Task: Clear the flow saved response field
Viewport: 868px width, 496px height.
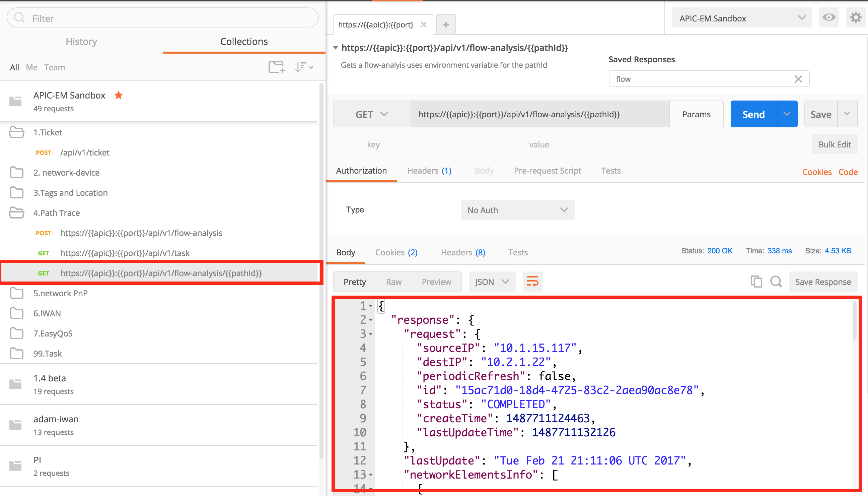Action: point(798,79)
